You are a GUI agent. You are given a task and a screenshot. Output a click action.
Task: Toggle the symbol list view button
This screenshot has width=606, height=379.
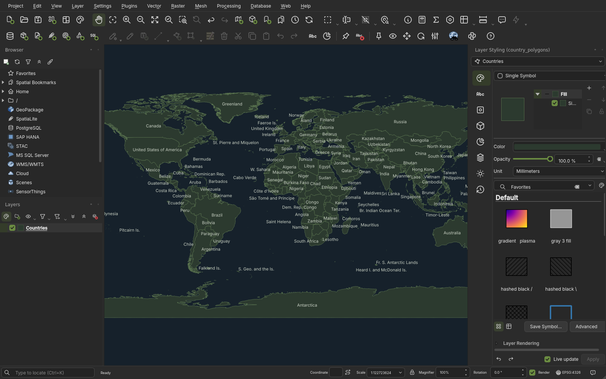pyautogui.click(x=509, y=326)
